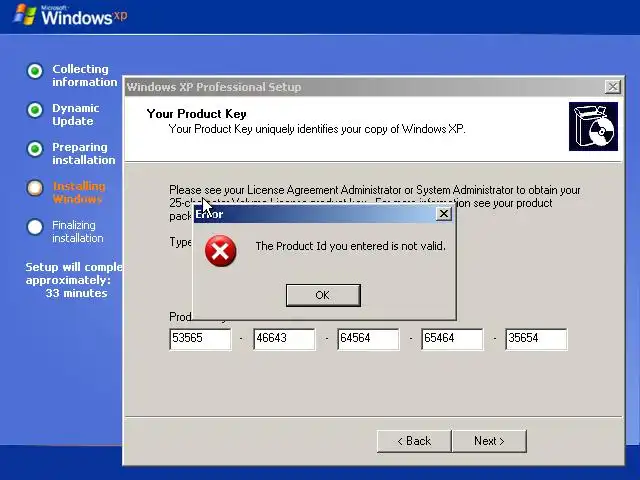The height and width of the screenshot is (480, 640).
Task: Close the Windows XP Professional Setup window
Action: pos(613,87)
